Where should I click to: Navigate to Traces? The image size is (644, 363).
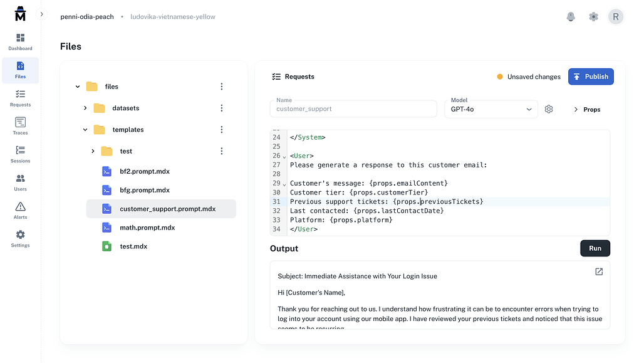[x=20, y=127]
